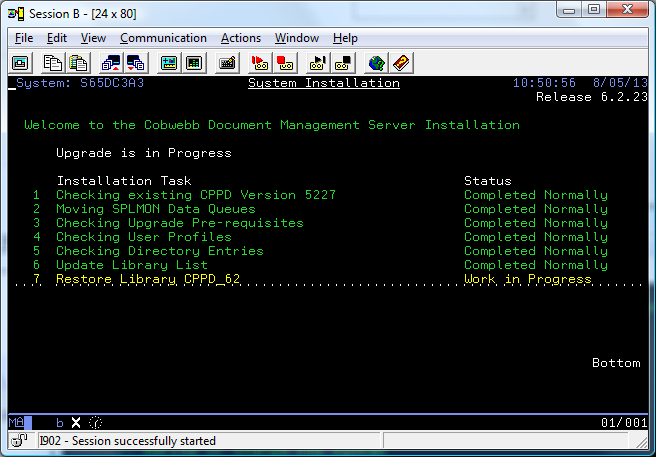Open the Actions menu
Viewport: 656px width, 457px height.
[x=241, y=38]
